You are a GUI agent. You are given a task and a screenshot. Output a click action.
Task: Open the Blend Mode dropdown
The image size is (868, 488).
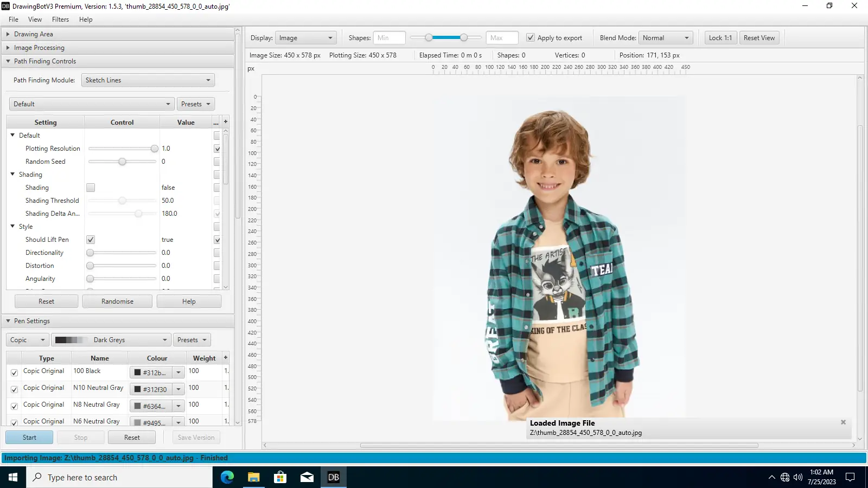point(666,38)
